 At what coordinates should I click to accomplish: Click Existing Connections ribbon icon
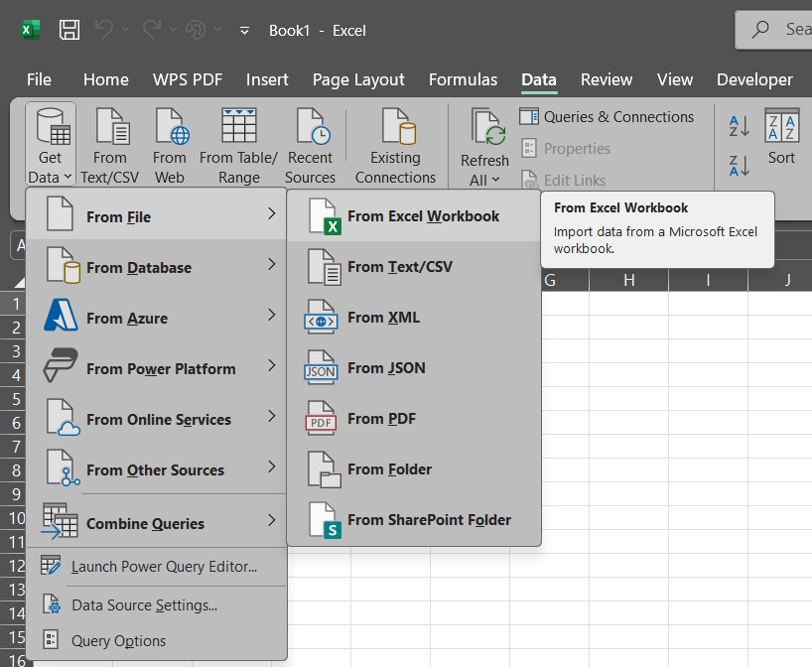pyautogui.click(x=395, y=146)
